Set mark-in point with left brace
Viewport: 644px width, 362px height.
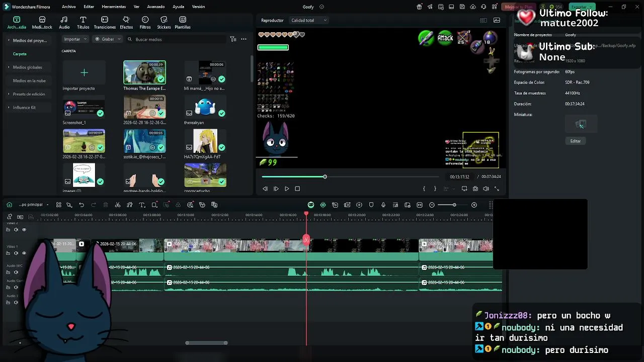tap(424, 189)
